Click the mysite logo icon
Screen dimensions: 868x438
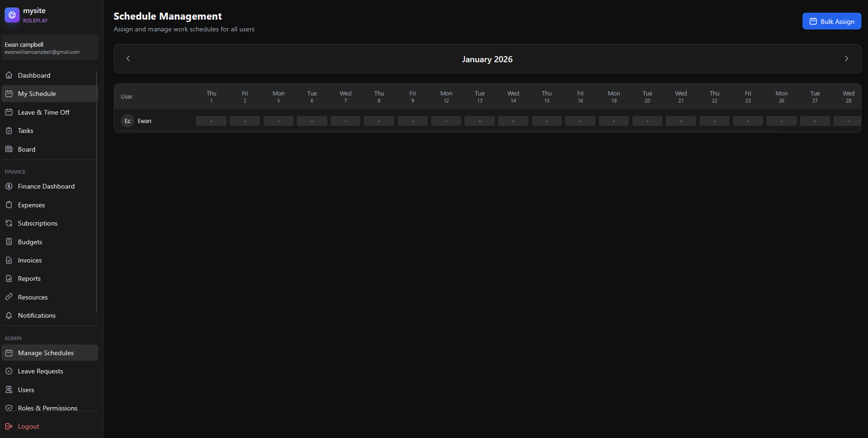click(x=12, y=15)
